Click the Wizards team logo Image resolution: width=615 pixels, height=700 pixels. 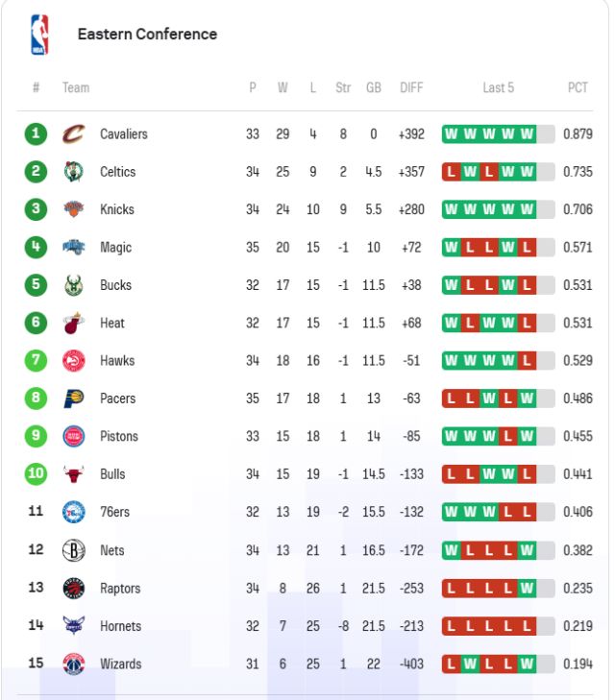click(74, 664)
